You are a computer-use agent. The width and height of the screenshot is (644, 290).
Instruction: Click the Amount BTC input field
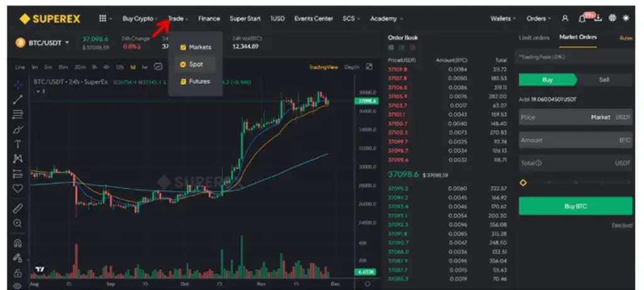click(x=575, y=140)
